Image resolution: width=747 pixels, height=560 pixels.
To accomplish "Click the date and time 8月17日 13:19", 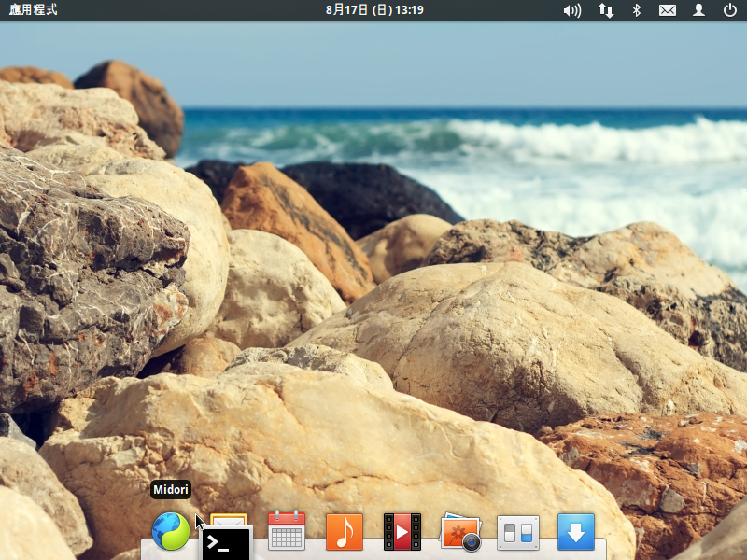I will pos(374,9).
